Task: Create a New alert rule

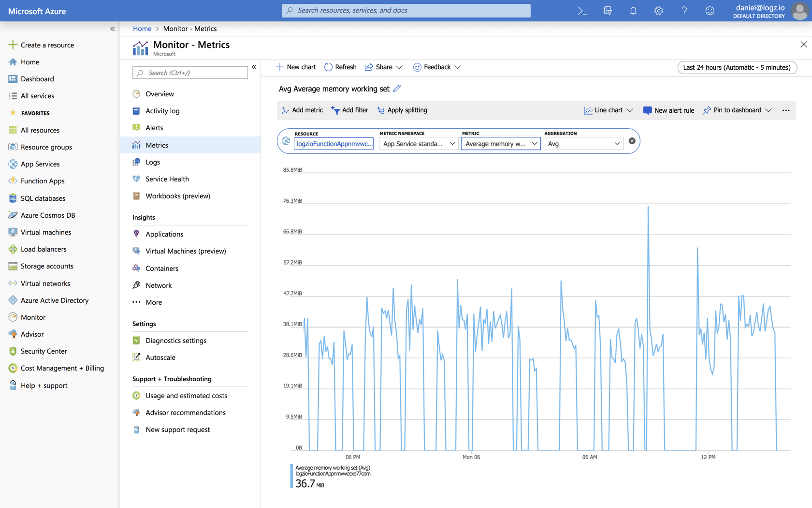Action: click(668, 110)
